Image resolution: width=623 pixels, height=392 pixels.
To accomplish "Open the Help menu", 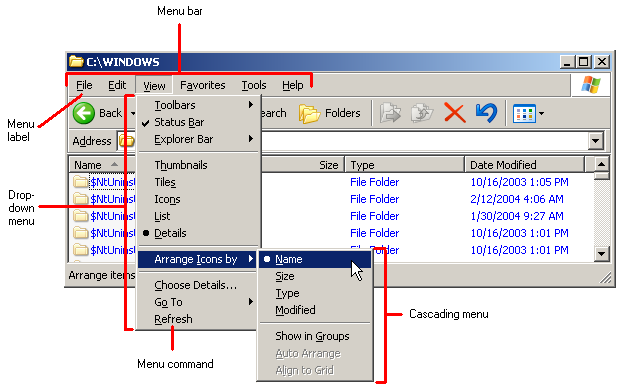I will coord(293,85).
